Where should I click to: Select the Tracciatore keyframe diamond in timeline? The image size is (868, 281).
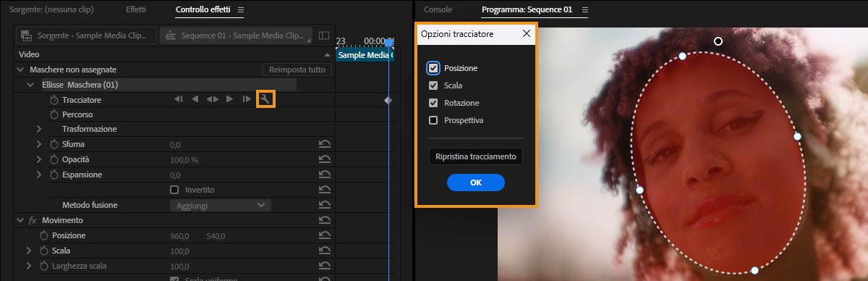point(388,100)
